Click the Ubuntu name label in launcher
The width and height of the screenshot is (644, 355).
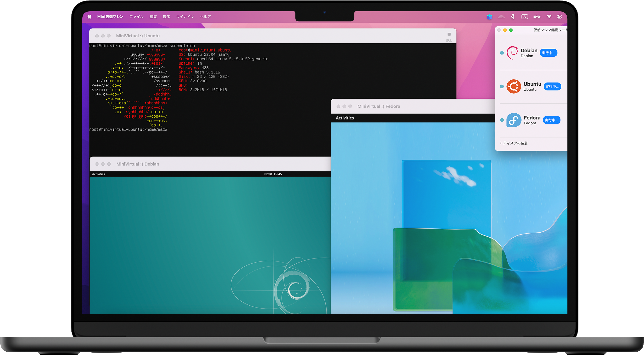pos(532,84)
